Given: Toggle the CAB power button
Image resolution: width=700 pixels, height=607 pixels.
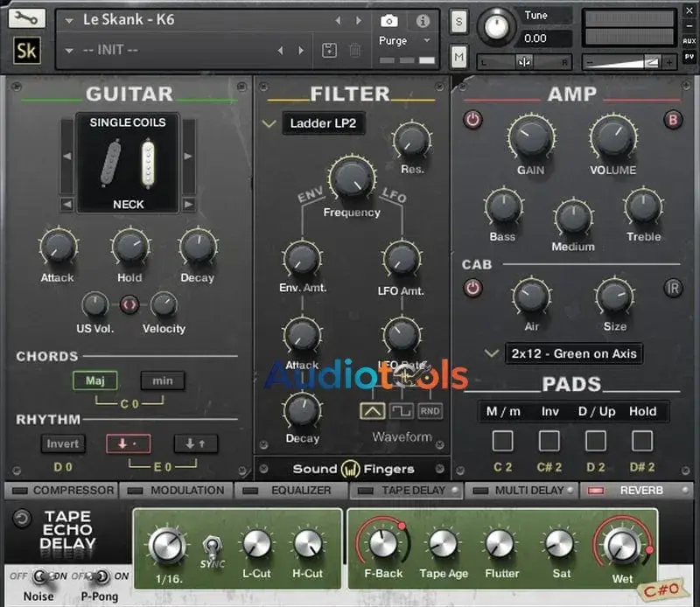Looking at the screenshot, I should (x=473, y=287).
